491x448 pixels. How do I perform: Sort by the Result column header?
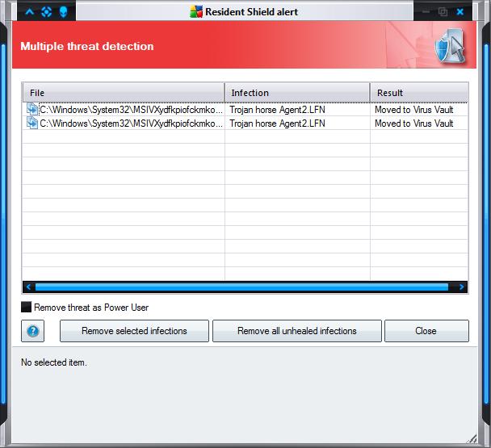(419, 93)
